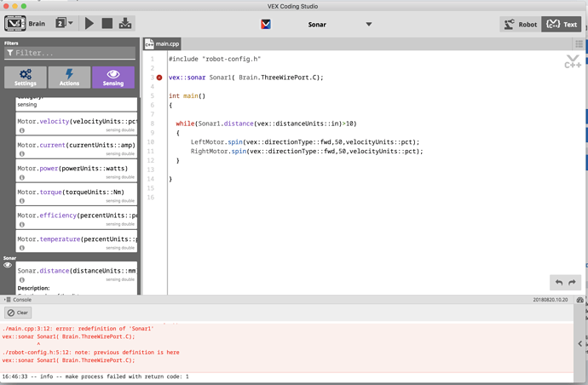This screenshot has width=588, height=385.
Task: Click the make process failed message
Action: click(x=95, y=376)
